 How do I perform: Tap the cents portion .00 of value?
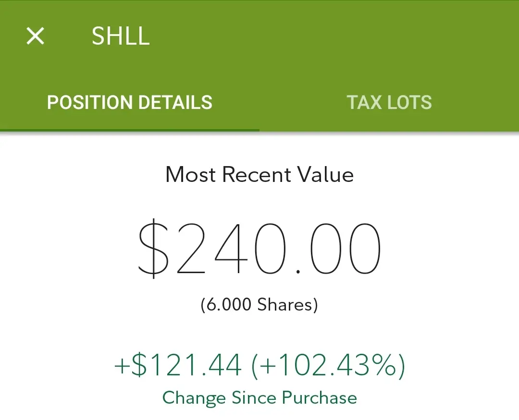point(338,249)
